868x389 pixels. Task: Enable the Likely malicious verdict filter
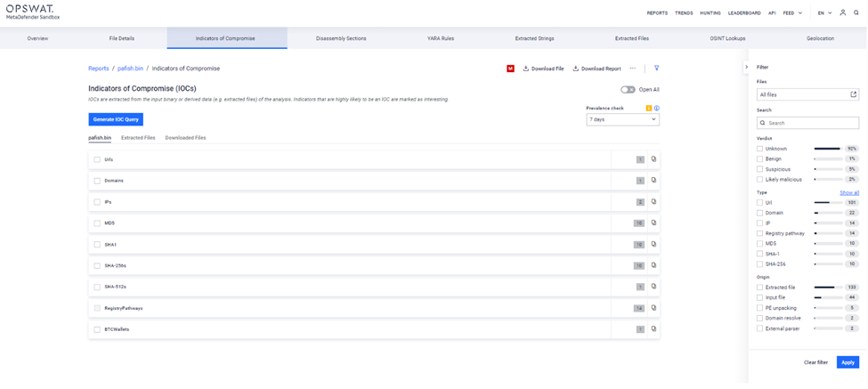tap(759, 180)
